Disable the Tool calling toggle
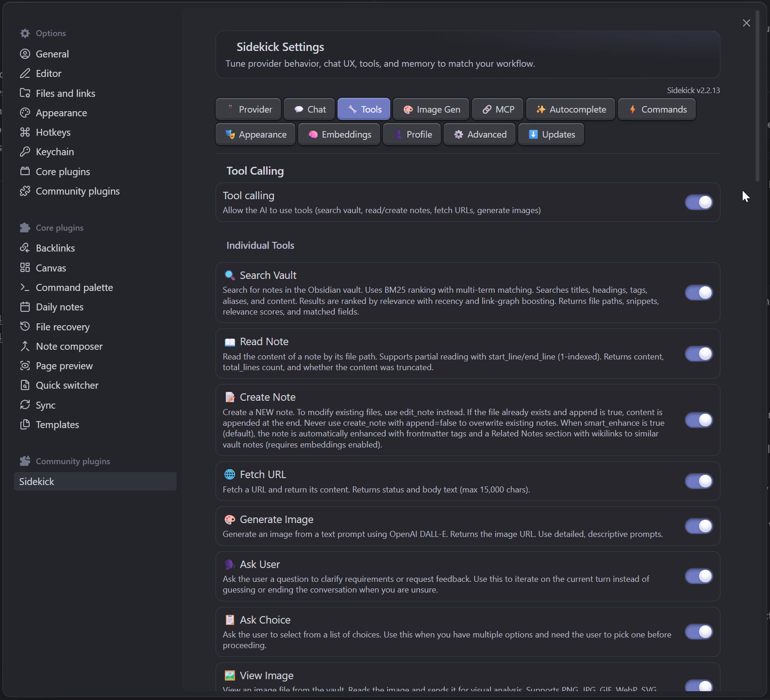 (x=698, y=202)
